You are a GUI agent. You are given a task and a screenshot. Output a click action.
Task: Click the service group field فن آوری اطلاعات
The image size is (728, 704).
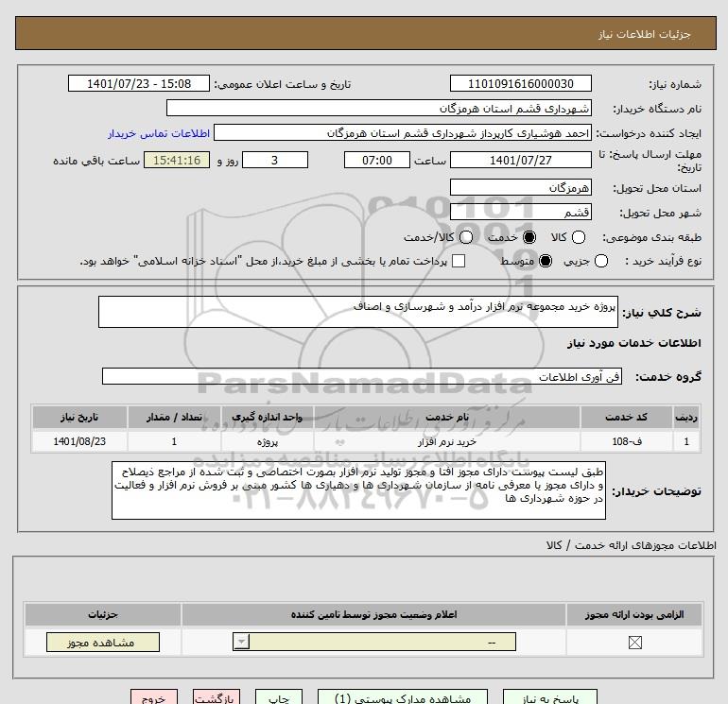click(x=362, y=376)
